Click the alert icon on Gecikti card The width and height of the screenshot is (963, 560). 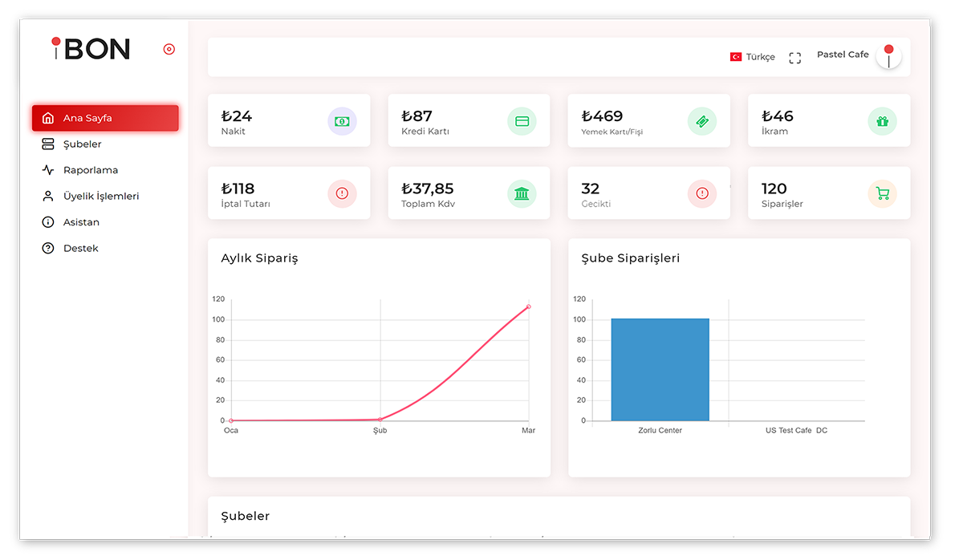702,193
